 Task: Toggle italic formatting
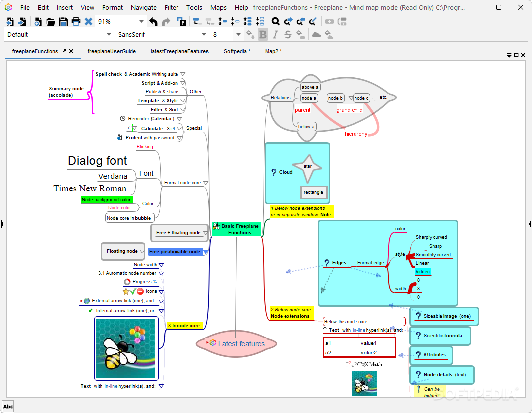pyautogui.click(x=275, y=34)
